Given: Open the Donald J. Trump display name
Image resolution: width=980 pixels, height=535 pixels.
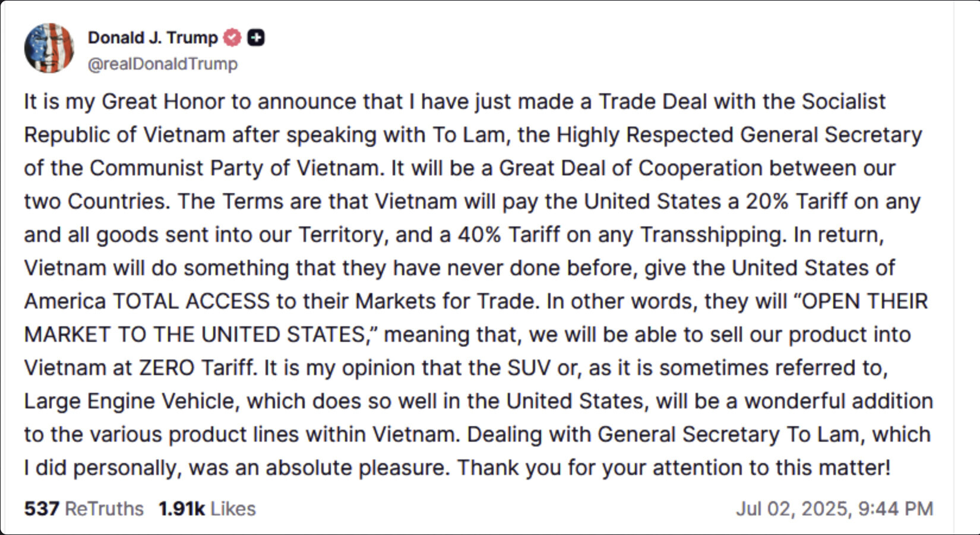Looking at the screenshot, I should (153, 37).
